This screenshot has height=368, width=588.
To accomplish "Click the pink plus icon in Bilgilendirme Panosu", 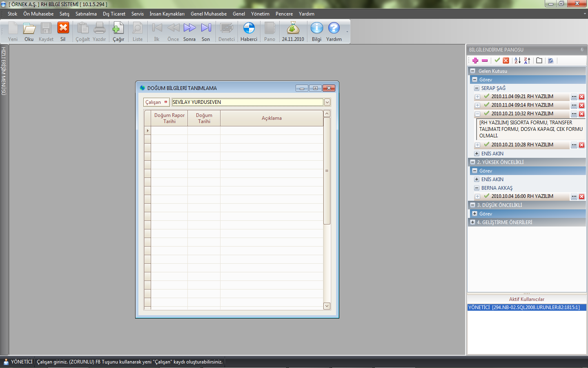I will tap(475, 61).
